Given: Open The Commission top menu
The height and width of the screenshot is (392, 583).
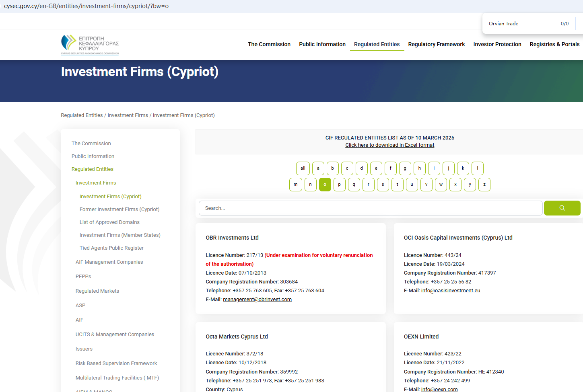Looking at the screenshot, I should (269, 44).
